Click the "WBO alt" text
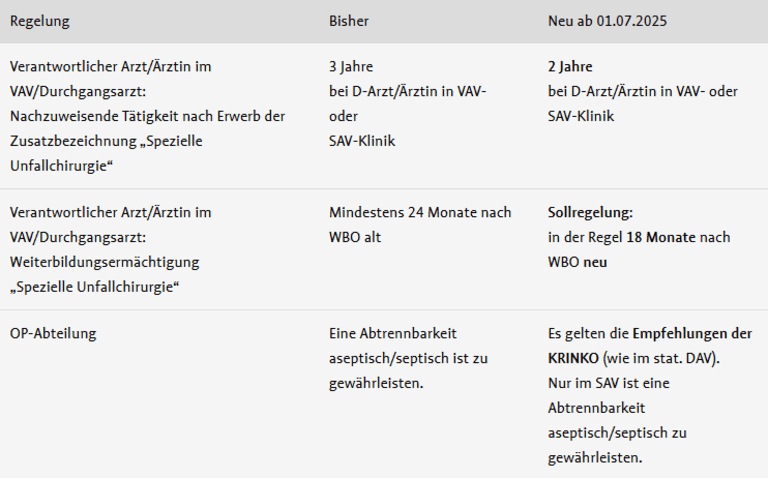Image resolution: width=768 pixels, height=478 pixels. tap(355, 237)
